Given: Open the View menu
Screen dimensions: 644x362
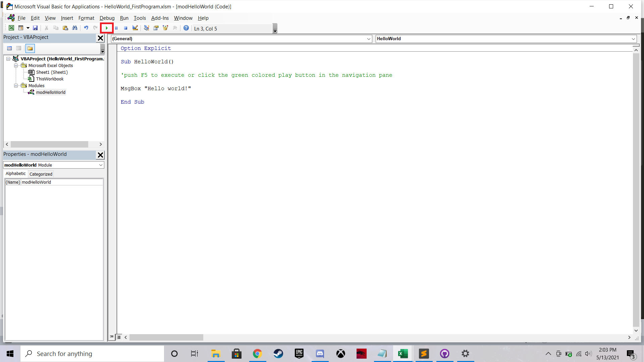Looking at the screenshot, I should (50, 18).
